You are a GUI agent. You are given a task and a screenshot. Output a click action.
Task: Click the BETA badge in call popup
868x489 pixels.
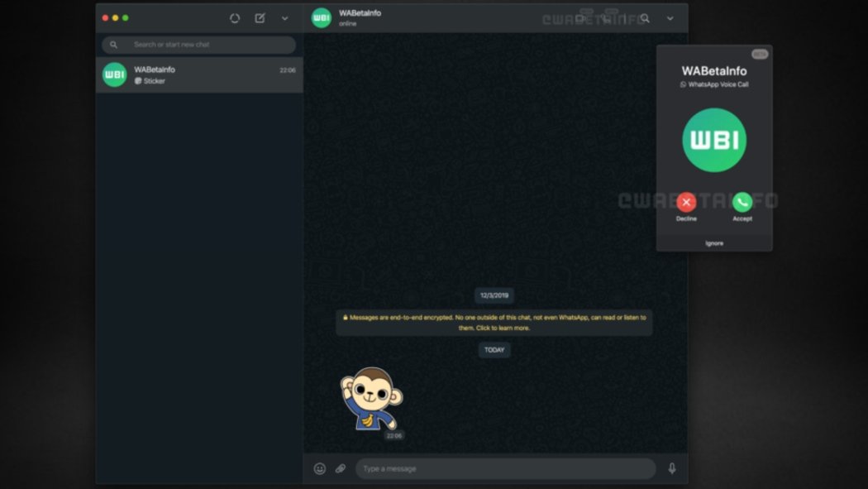[x=760, y=55]
